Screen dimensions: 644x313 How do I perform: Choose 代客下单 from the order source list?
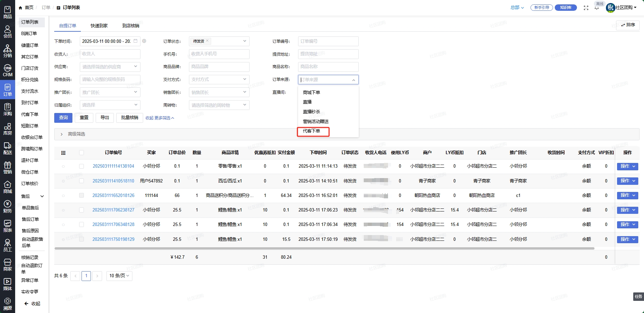click(312, 131)
